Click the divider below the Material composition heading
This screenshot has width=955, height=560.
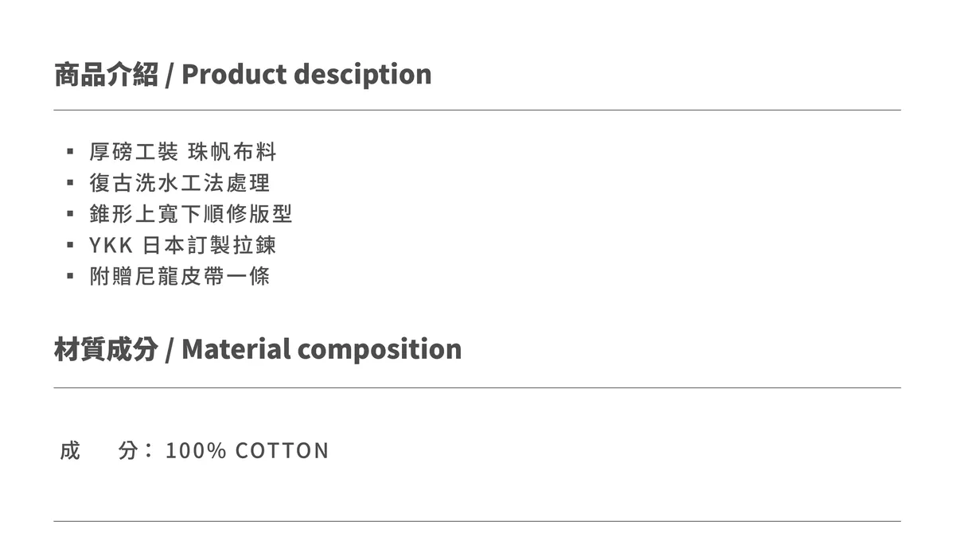coord(477,387)
